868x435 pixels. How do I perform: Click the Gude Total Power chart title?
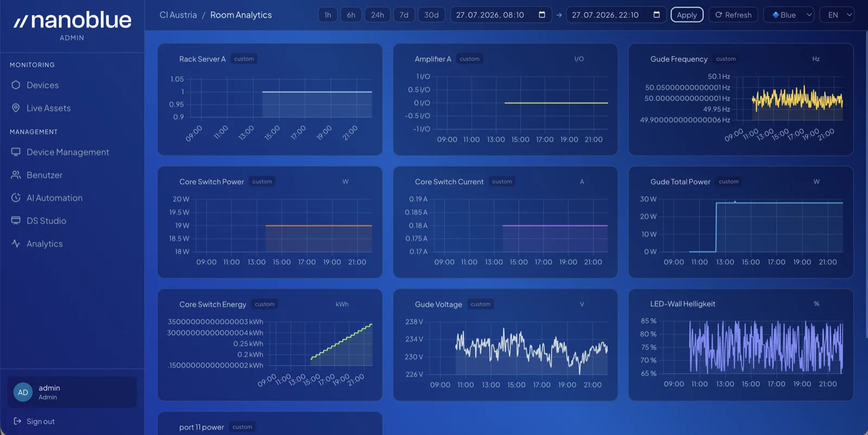[x=680, y=181]
